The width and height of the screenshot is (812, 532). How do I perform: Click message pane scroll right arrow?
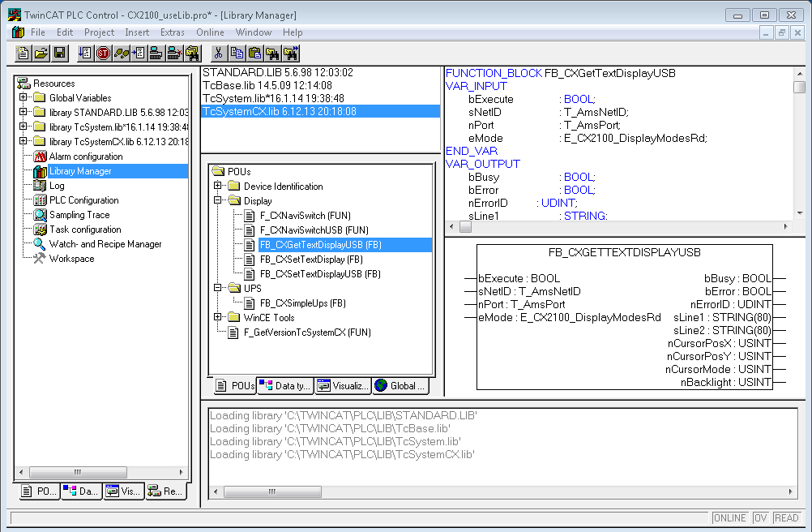[x=791, y=491]
